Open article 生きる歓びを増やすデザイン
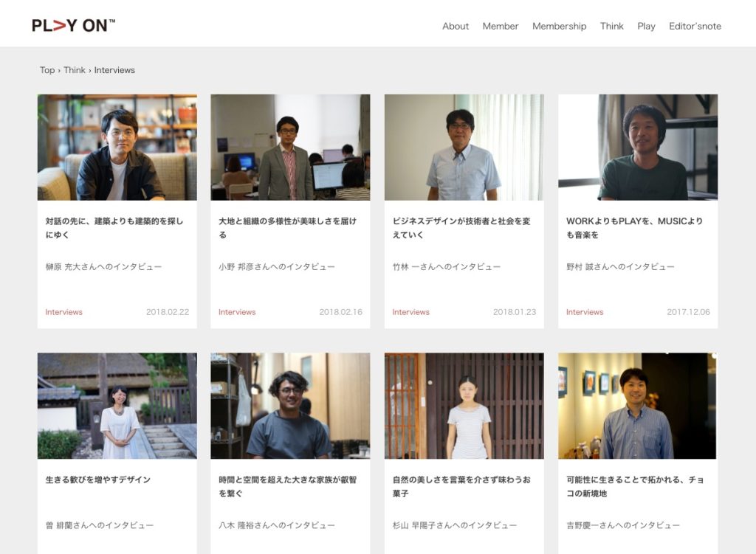This screenshot has height=554, width=756. [x=98, y=479]
